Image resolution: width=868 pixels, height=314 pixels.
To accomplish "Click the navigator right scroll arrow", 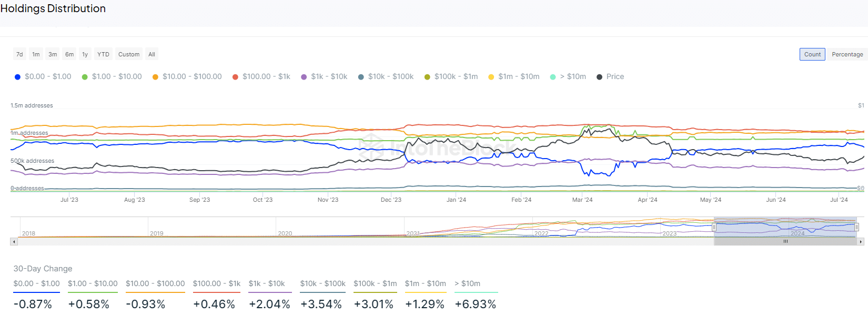I will point(861,242).
